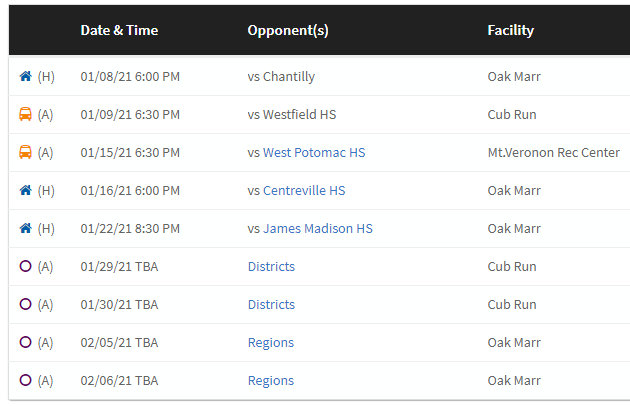This screenshot has width=630, height=406.
Task: Click the home icon for Centreville HS game
Action: click(x=25, y=190)
